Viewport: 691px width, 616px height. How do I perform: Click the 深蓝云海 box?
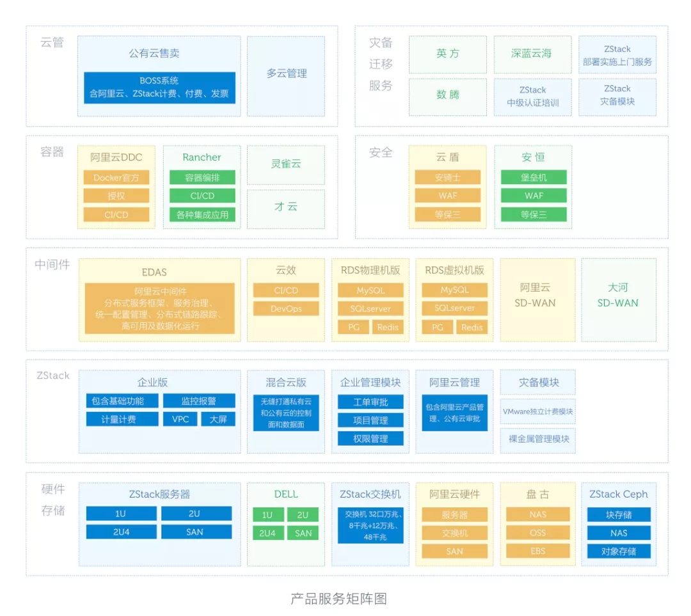[532, 54]
